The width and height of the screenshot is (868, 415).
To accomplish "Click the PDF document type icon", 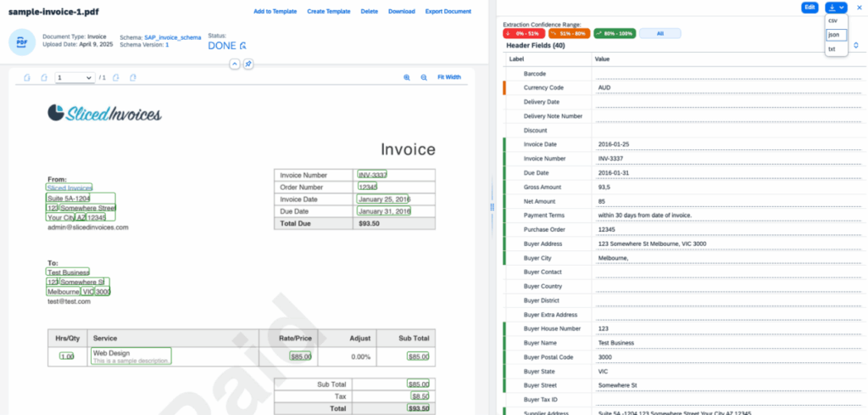I will [x=21, y=42].
